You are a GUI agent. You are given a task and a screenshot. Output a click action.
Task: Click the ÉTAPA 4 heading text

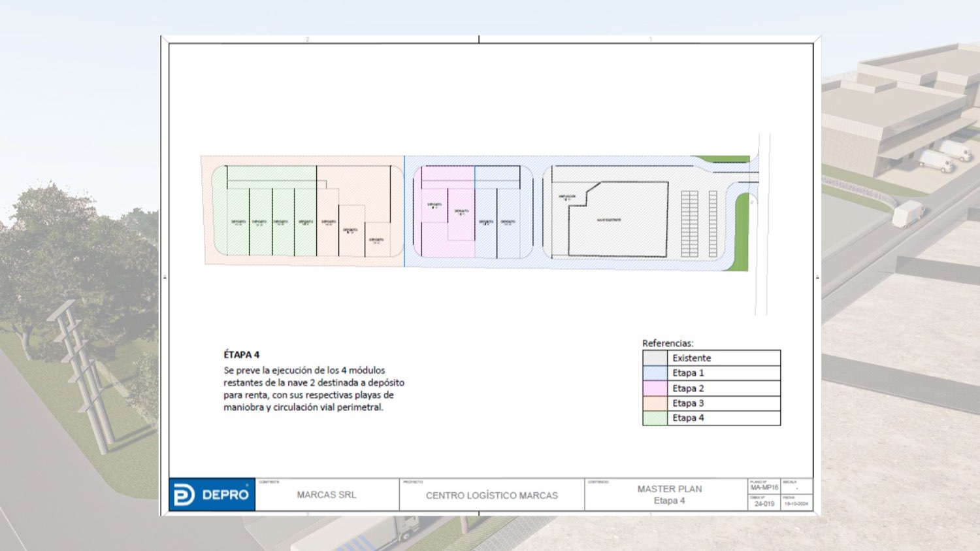coord(242,355)
